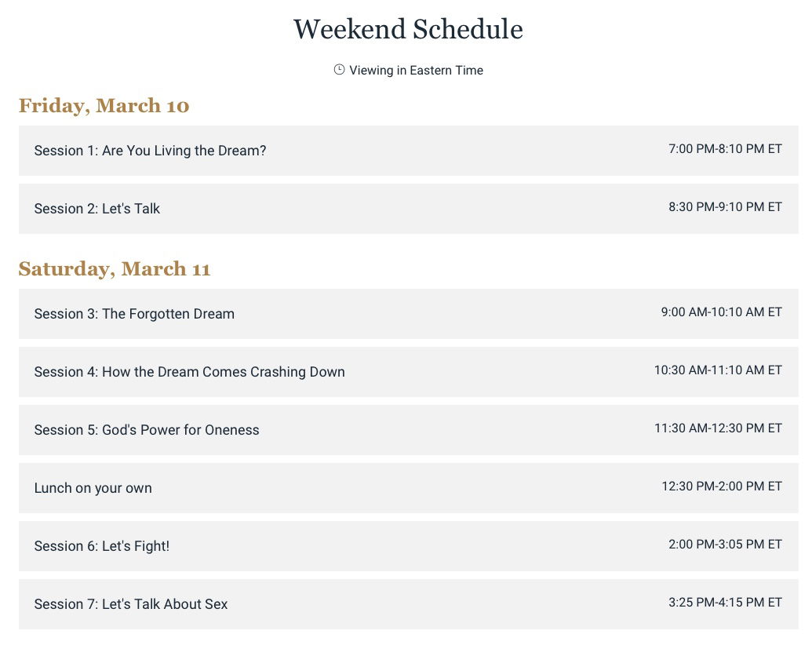Open Session 4: How the Dream Comes Crashing Down

(409, 372)
